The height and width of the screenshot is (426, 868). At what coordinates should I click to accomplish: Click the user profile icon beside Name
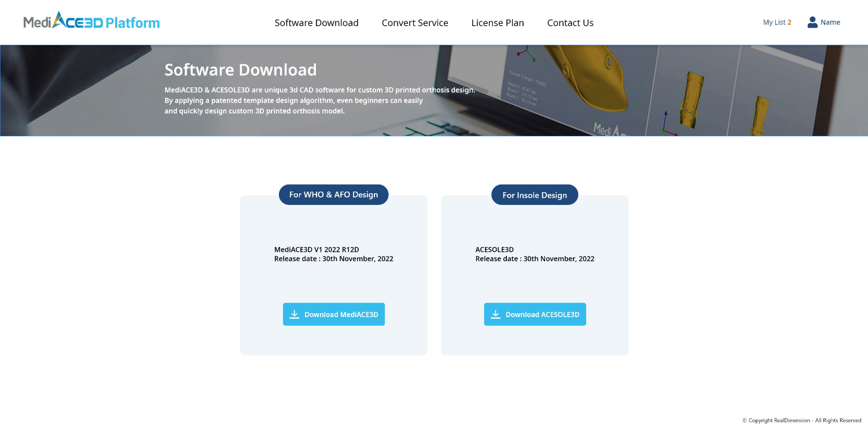(812, 22)
